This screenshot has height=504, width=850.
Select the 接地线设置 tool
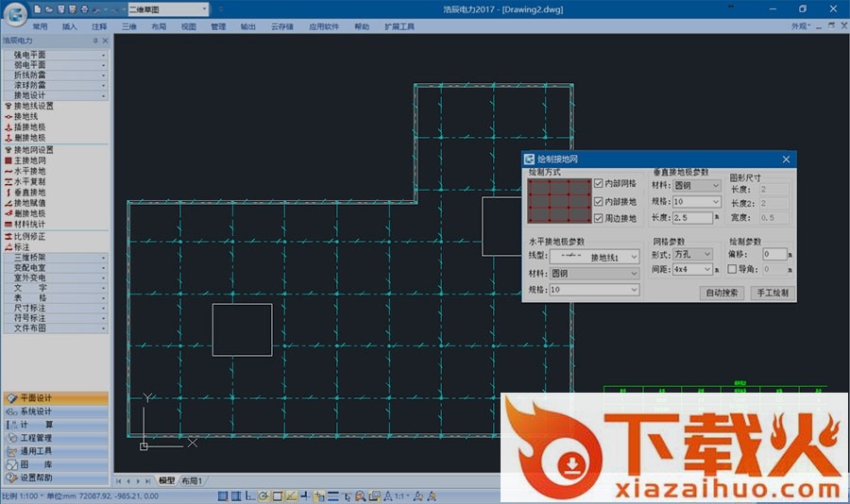(x=29, y=107)
